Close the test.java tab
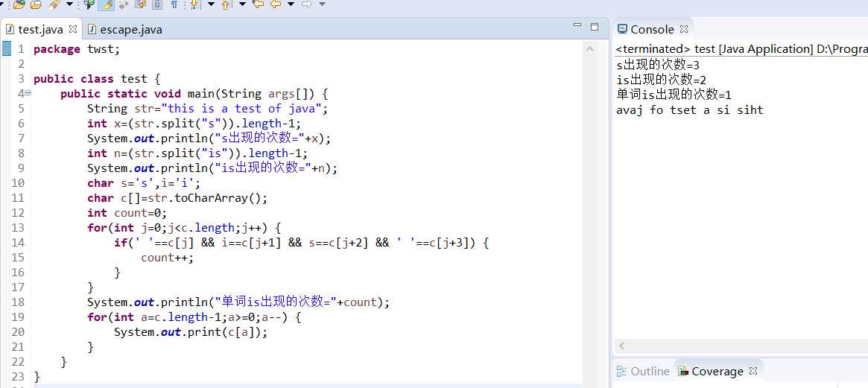The image size is (868, 388). pyautogui.click(x=72, y=29)
